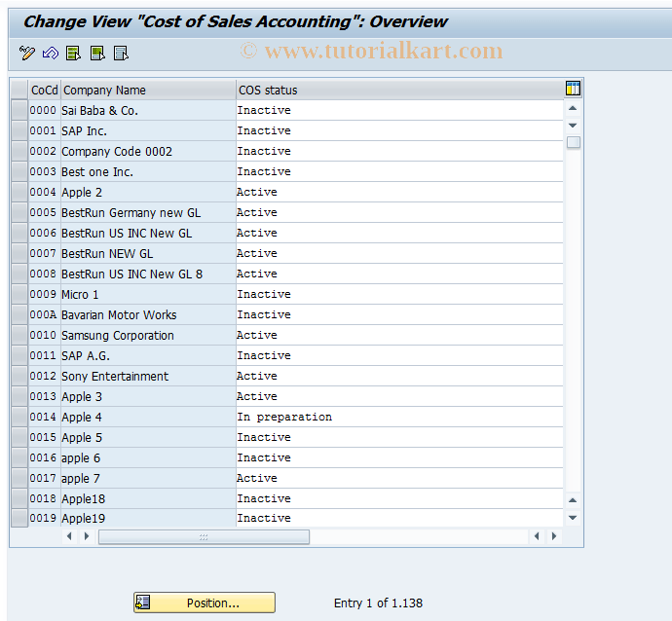Click Entry 1 of 1.138 status text
Screen dimensions: 672x621
click(379, 603)
